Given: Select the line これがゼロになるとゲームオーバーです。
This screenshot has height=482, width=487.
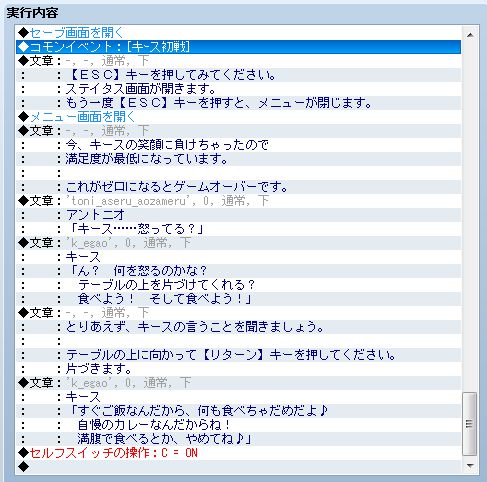Looking at the screenshot, I should coord(238,187).
